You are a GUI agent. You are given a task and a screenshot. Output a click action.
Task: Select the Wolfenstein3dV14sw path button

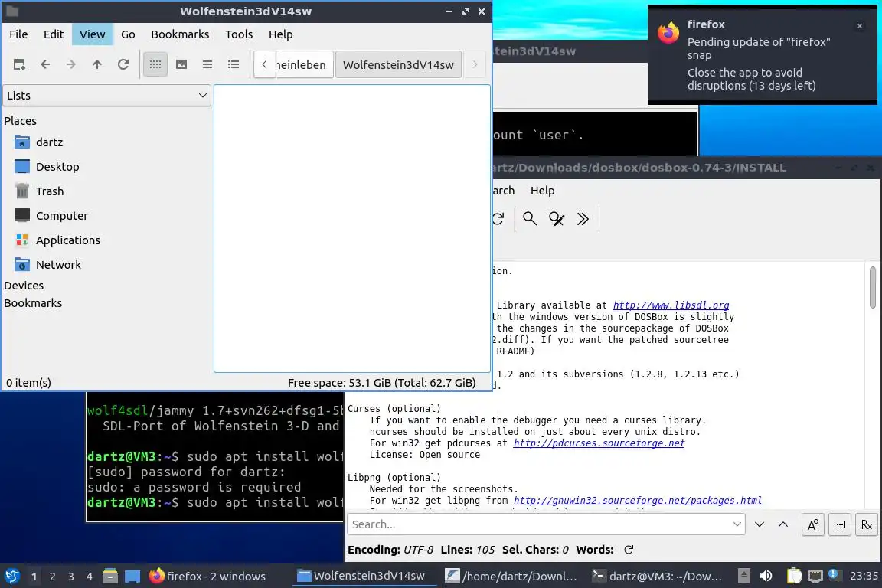(398, 65)
